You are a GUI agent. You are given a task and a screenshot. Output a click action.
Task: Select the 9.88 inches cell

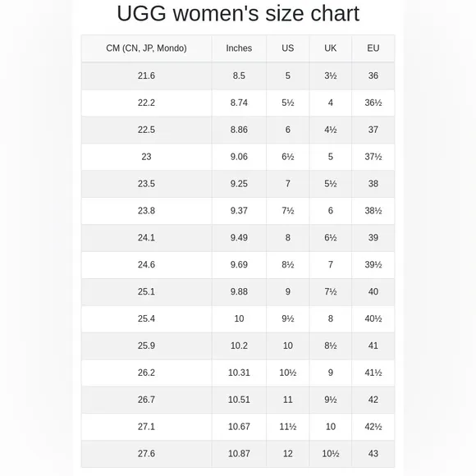(x=239, y=291)
